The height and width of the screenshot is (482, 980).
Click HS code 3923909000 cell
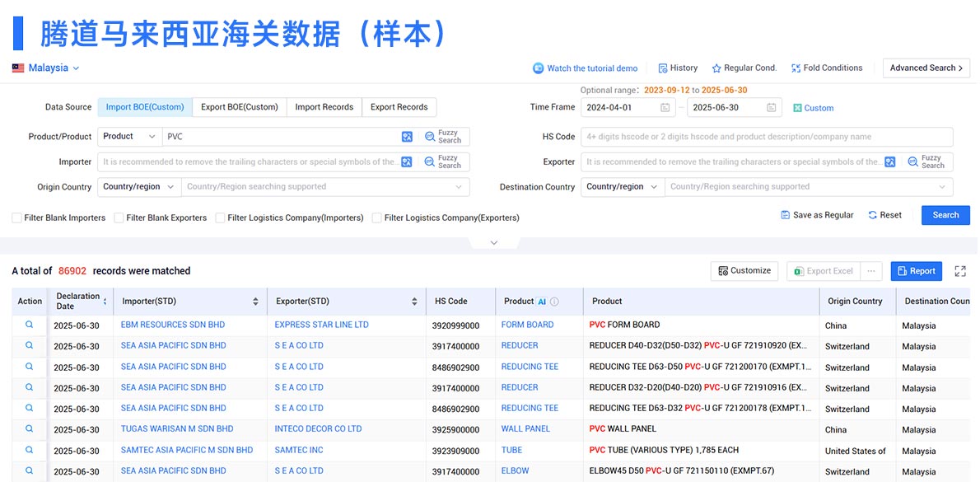455,451
